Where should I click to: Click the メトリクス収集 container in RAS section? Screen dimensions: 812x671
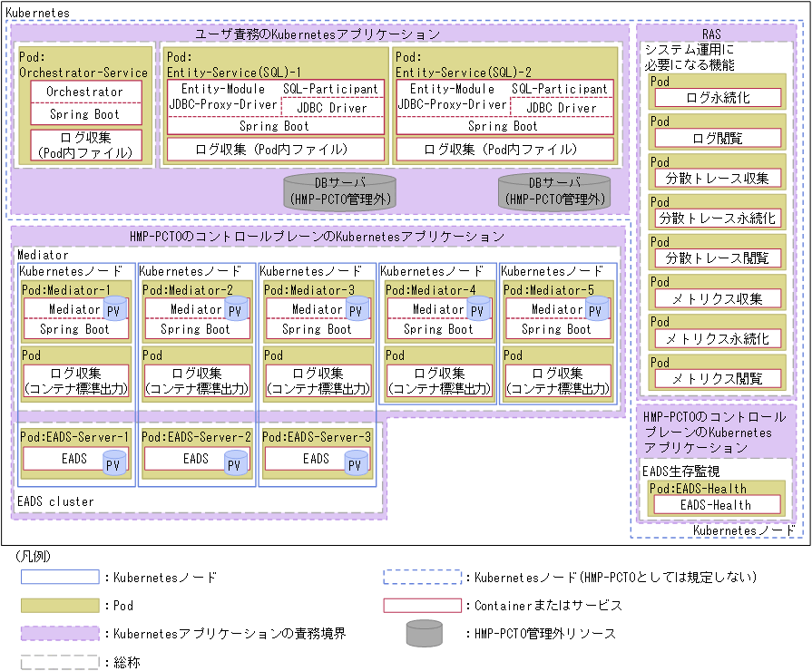click(x=717, y=299)
